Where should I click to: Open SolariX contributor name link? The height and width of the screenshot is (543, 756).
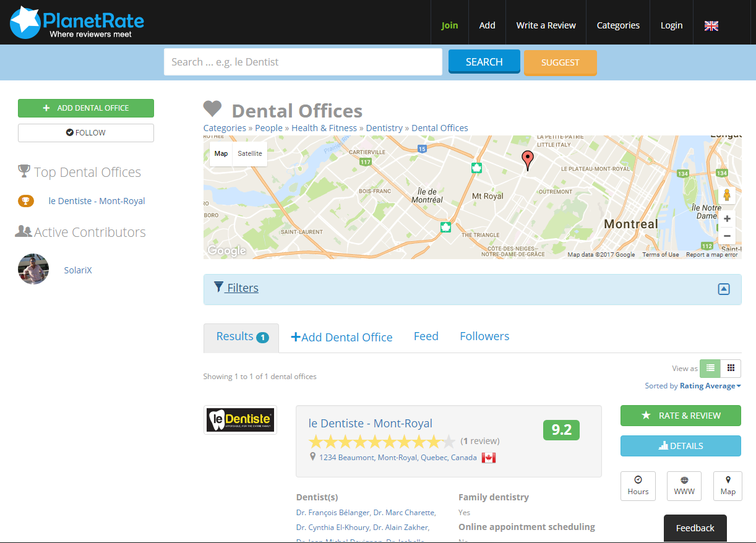pyautogui.click(x=78, y=270)
